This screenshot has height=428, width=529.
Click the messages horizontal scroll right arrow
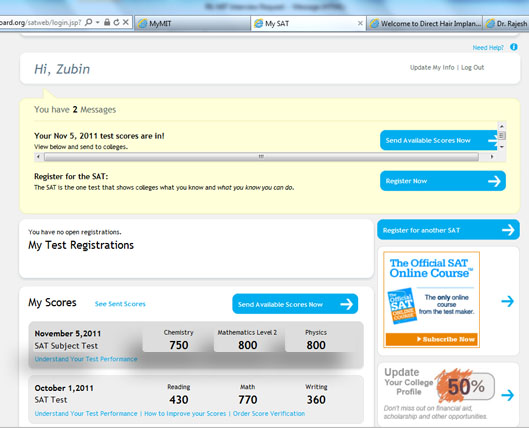click(492, 156)
